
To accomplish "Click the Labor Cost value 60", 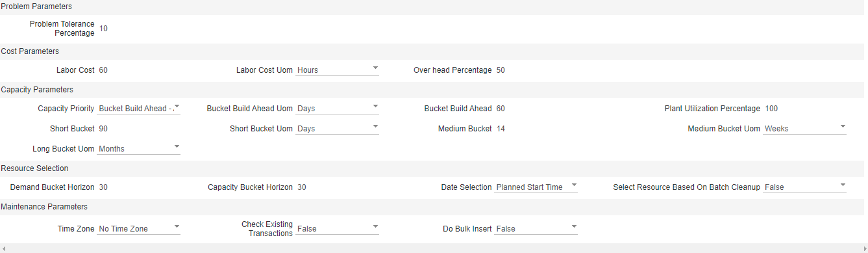I will pyautogui.click(x=104, y=70).
